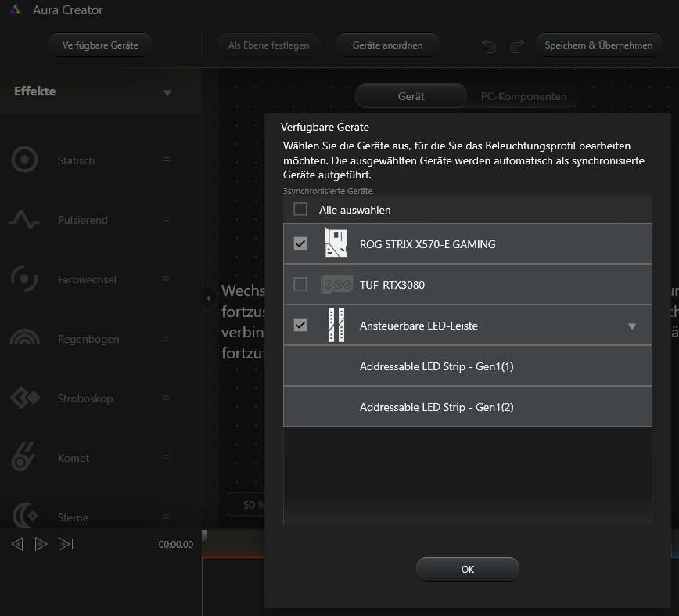Screen dimensions: 679x616
Task: Check the TUF-RTX3080 checkbox
Action: pos(300,284)
